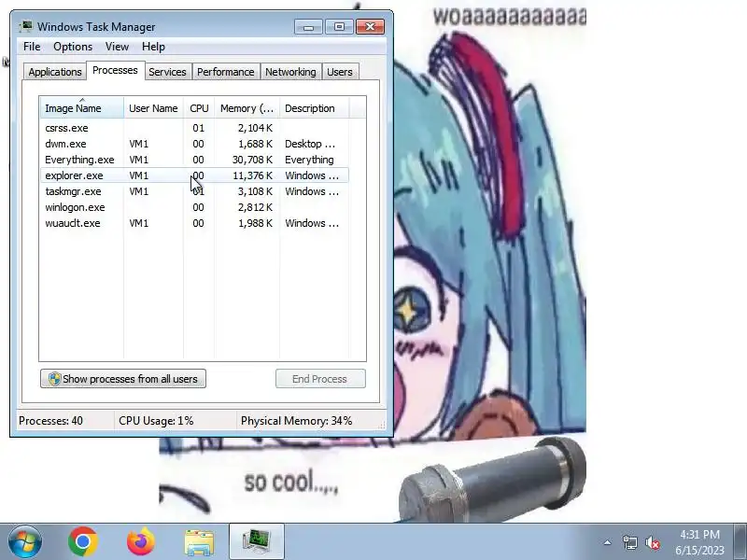747x560 pixels.
Task: Click Physical Memory: 34% status
Action: (296, 421)
